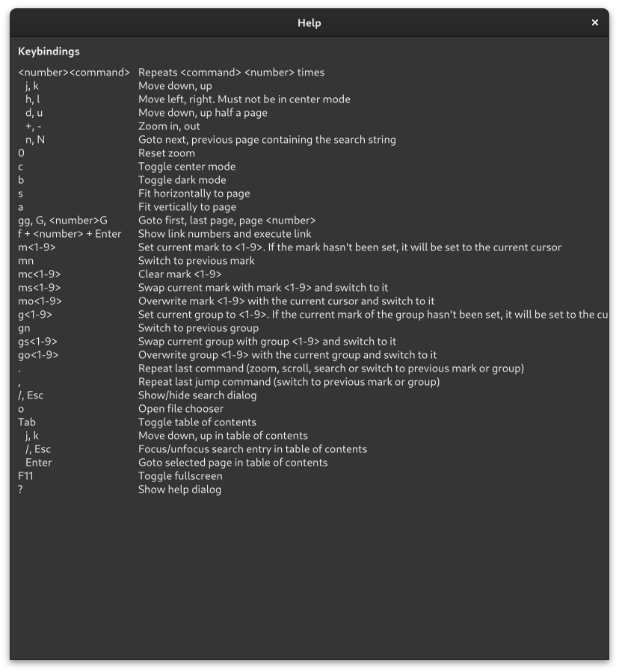Viewport: 619px width, 672px height.
Task: Select the 'Toggle dark mode' description text
Action: (x=182, y=180)
